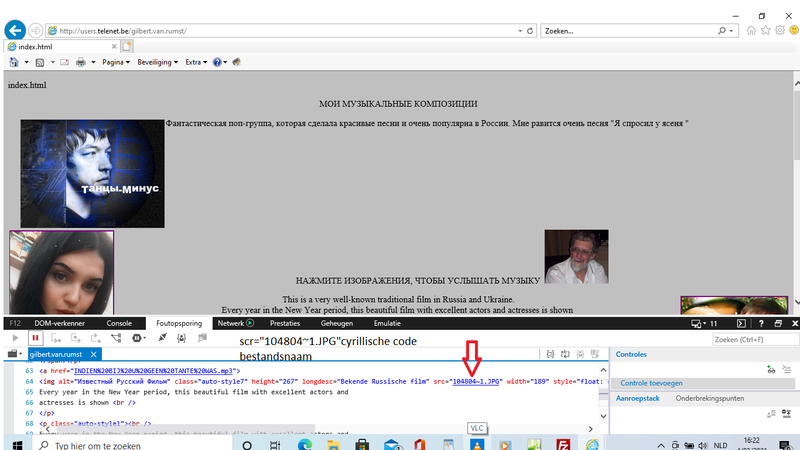This screenshot has height=450, width=800.
Task: Open the Home page icon
Action: pos(751,31)
